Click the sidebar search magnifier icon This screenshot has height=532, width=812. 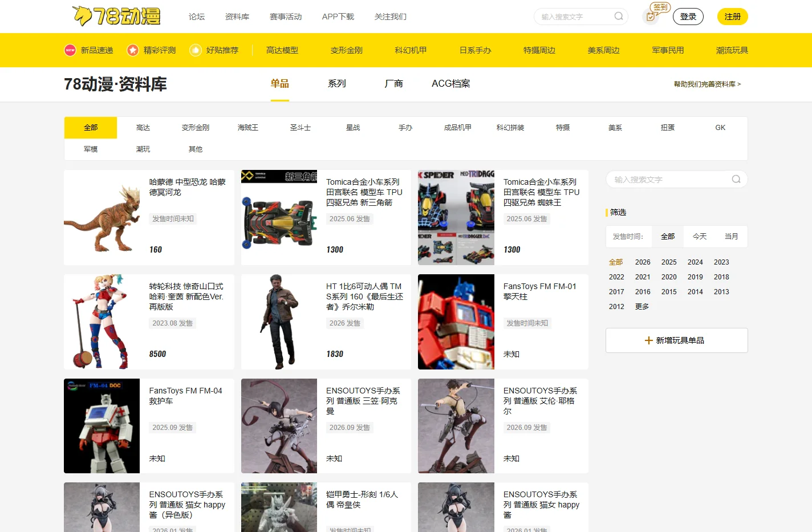coord(736,179)
